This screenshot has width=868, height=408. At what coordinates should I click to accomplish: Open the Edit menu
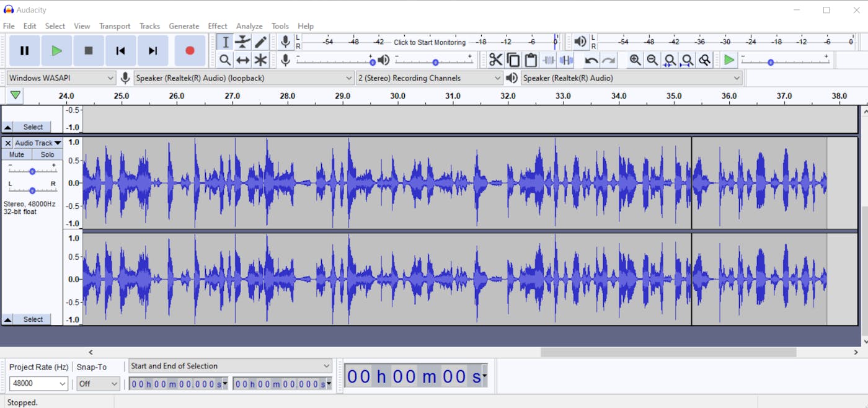click(30, 26)
